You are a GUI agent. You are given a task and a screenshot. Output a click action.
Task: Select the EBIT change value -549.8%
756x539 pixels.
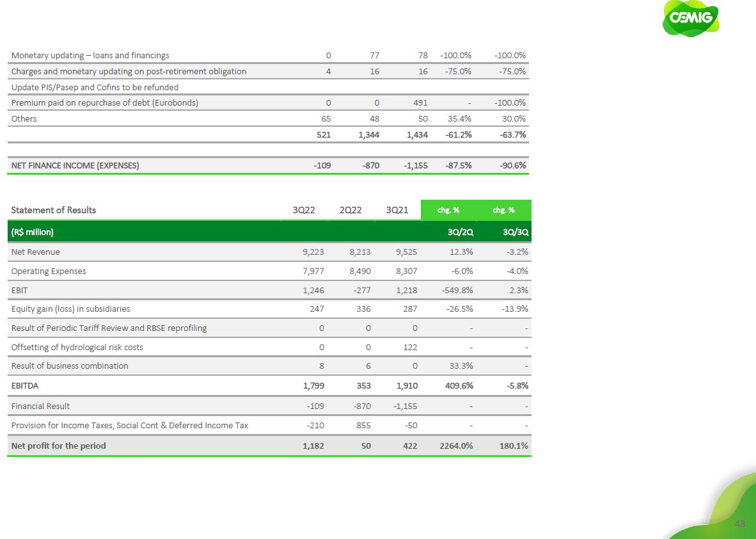pyautogui.click(x=457, y=290)
